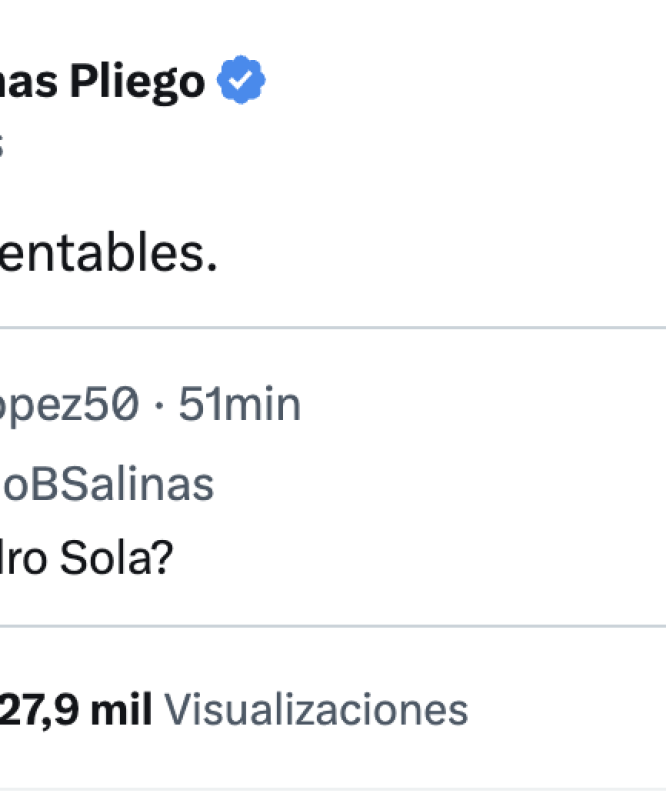Click the tweet text ending in 'entables.'
This screenshot has height=800, width=666.
(108, 253)
